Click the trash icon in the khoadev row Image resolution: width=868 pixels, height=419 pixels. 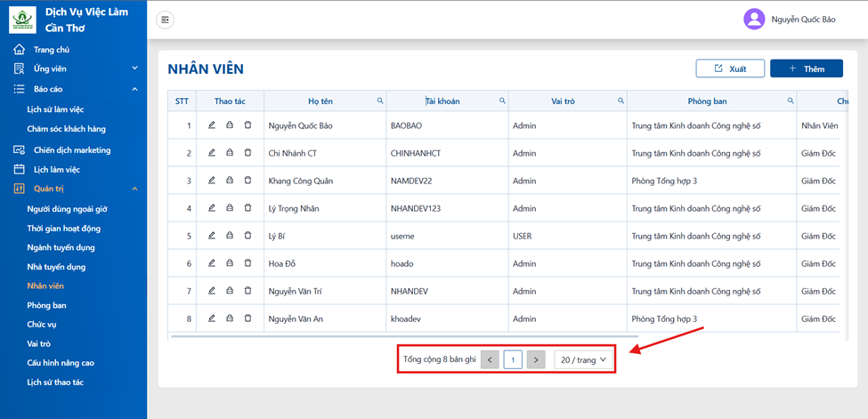pyautogui.click(x=247, y=318)
